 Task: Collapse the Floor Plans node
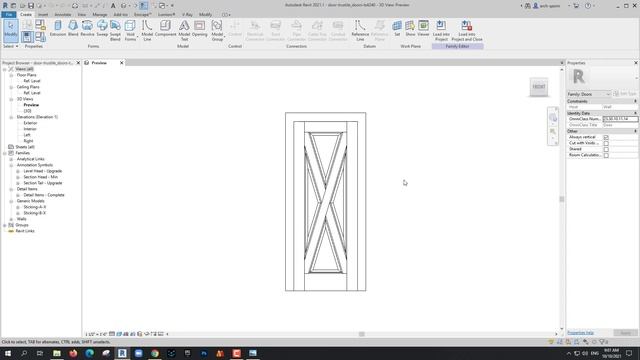[11, 75]
